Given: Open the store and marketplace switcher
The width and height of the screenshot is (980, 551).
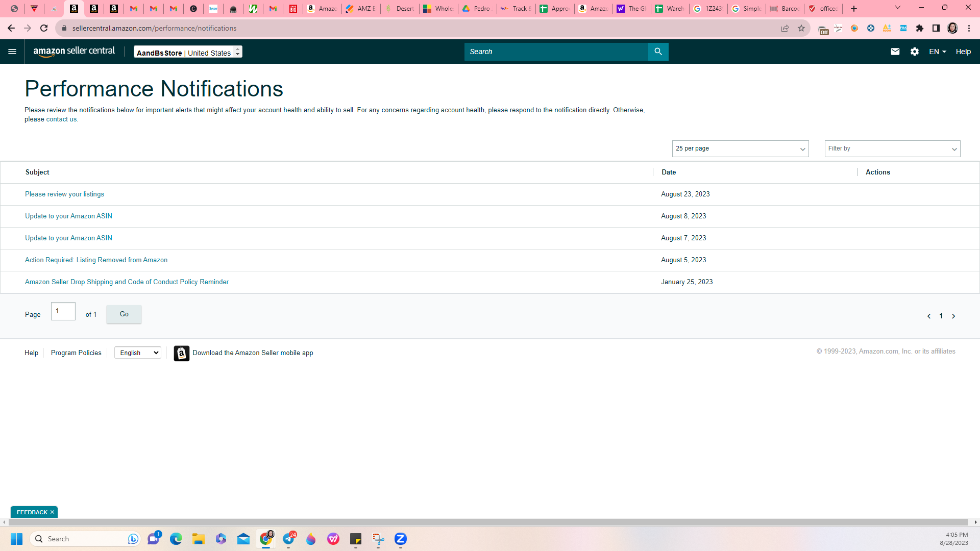Looking at the screenshot, I should (188, 52).
